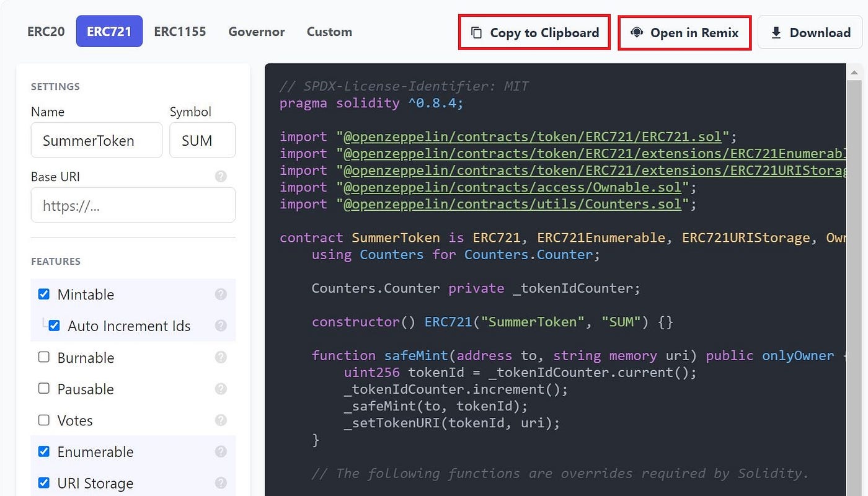Image resolution: width=868 pixels, height=496 pixels.
Task: Uncheck the URI Storage checkbox
Action: pyautogui.click(x=44, y=483)
